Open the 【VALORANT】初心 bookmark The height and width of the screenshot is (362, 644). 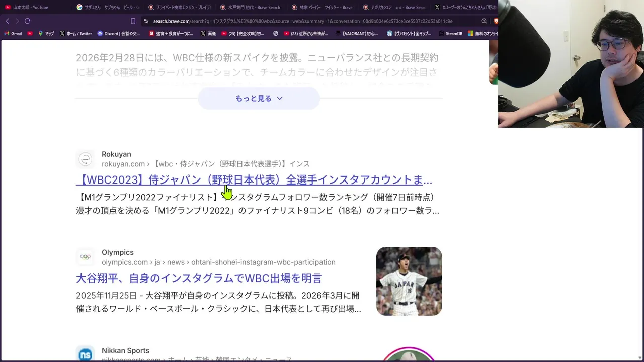pyautogui.click(x=356, y=34)
